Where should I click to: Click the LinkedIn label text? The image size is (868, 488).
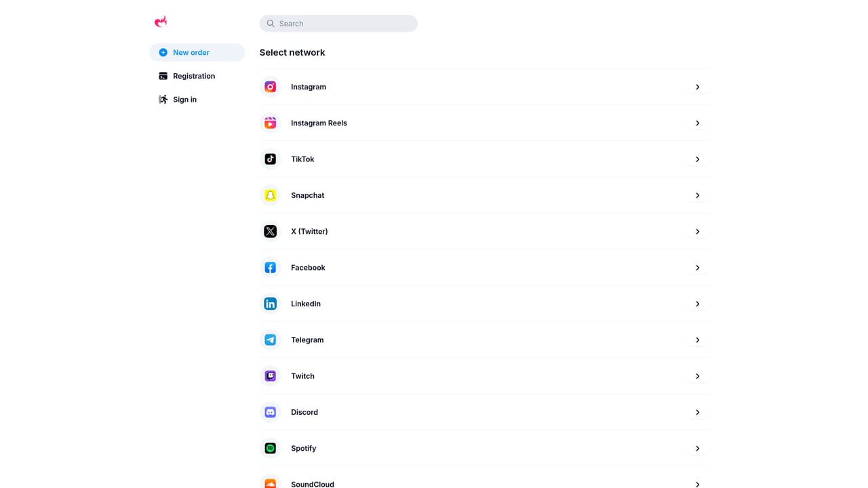click(306, 304)
